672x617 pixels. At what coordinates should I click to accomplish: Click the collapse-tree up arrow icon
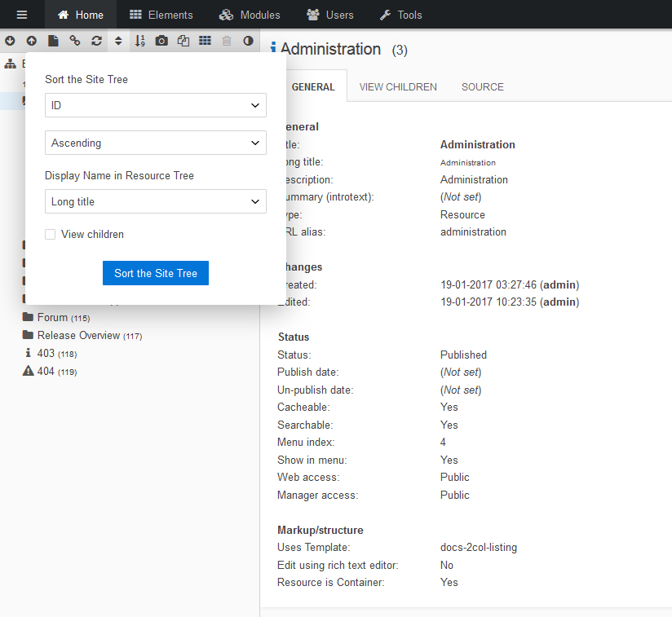click(x=31, y=41)
